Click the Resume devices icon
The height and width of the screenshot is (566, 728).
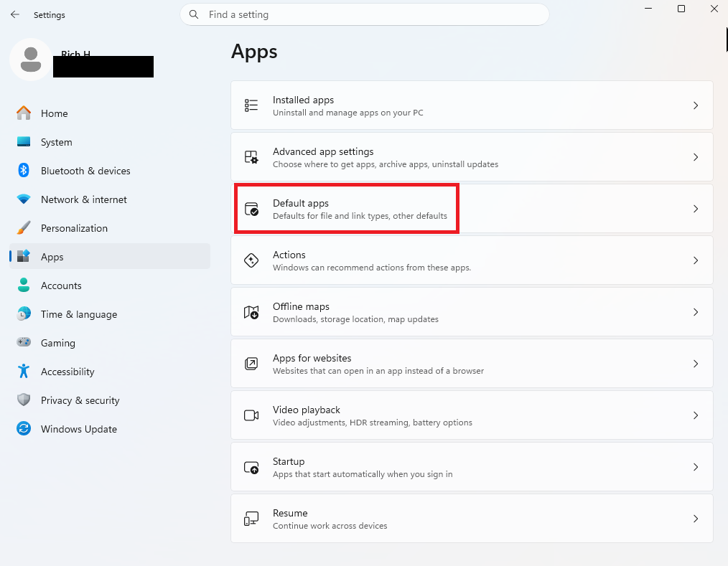[251, 519]
